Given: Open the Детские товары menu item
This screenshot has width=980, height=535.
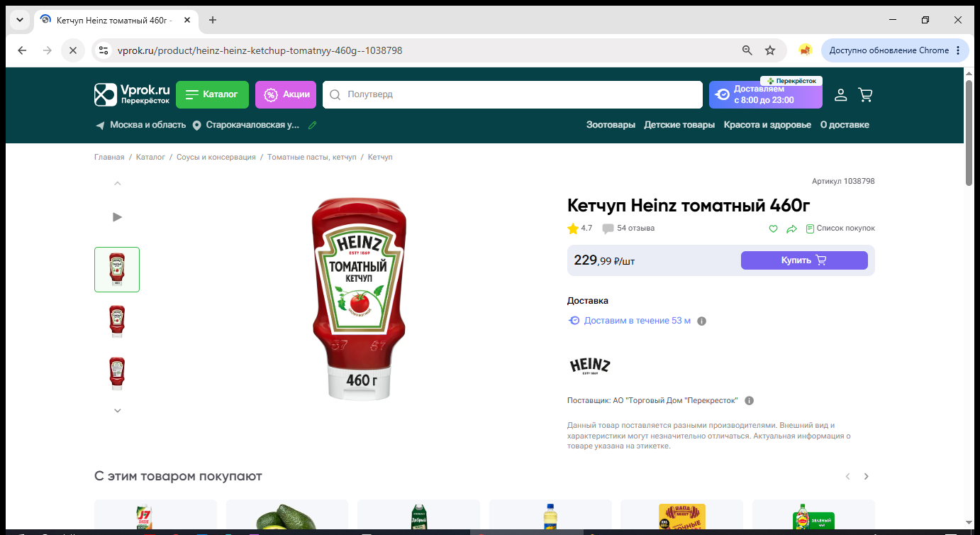Looking at the screenshot, I should click(x=679, y=125).
